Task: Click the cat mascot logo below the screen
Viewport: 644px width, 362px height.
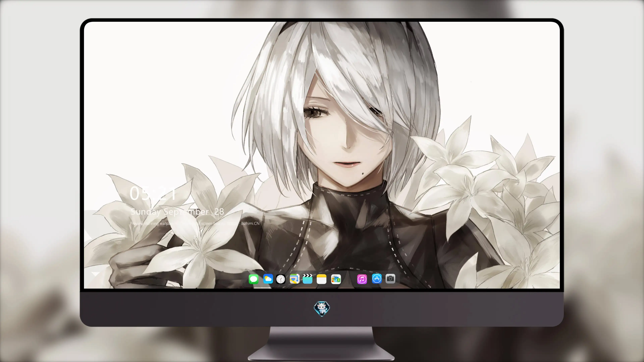Action: coord(322,309)
